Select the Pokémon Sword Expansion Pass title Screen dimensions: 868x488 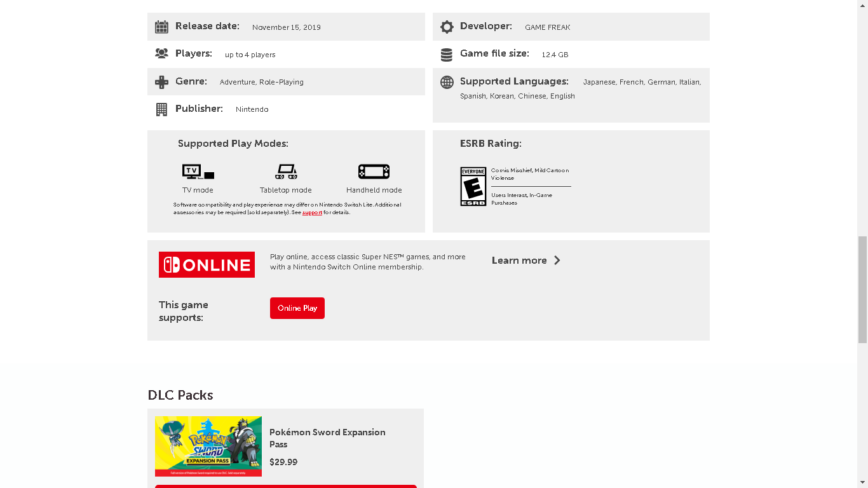(327, 438)
